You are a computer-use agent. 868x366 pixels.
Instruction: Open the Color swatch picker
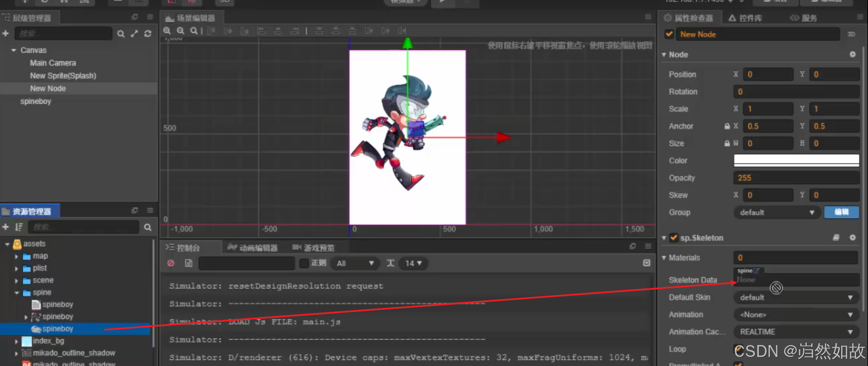pyautogui.click(x=796, y=159)
